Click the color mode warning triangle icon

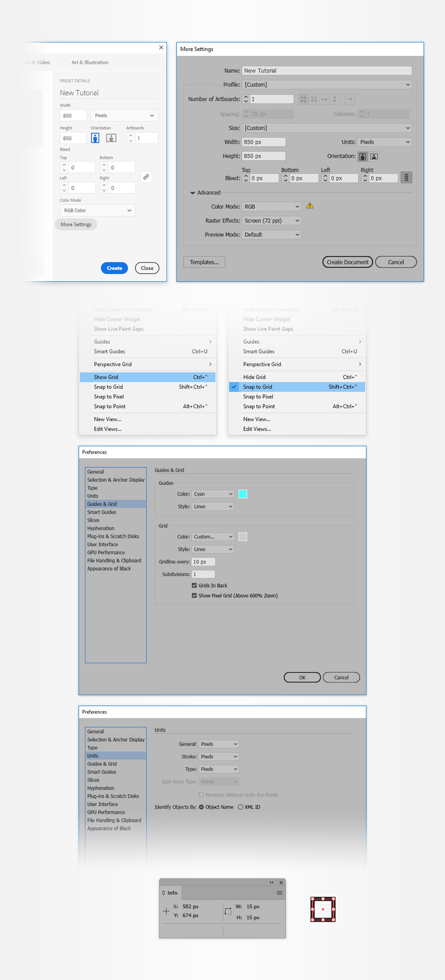coord(310,206)
